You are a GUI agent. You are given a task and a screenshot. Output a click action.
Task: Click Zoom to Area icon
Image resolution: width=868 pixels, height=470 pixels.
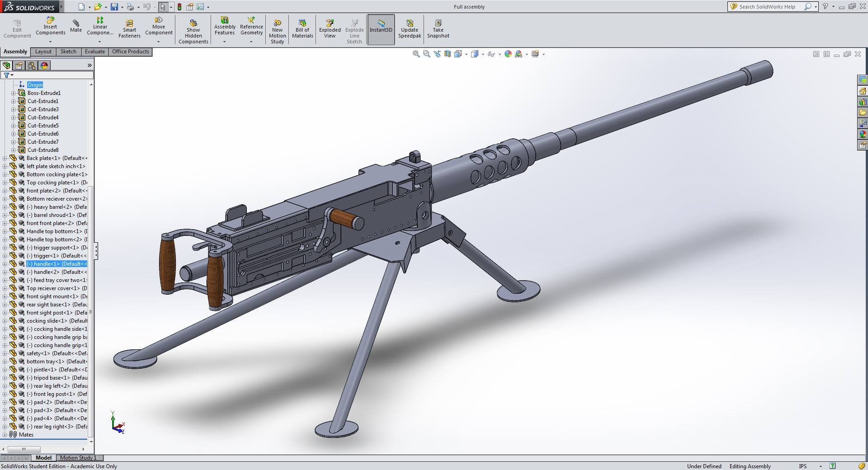point(426,54)
